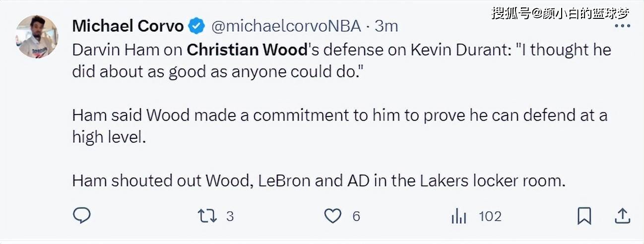
Task: Open the @michaelcorvoNBA handle link
Action: (286, 26)
